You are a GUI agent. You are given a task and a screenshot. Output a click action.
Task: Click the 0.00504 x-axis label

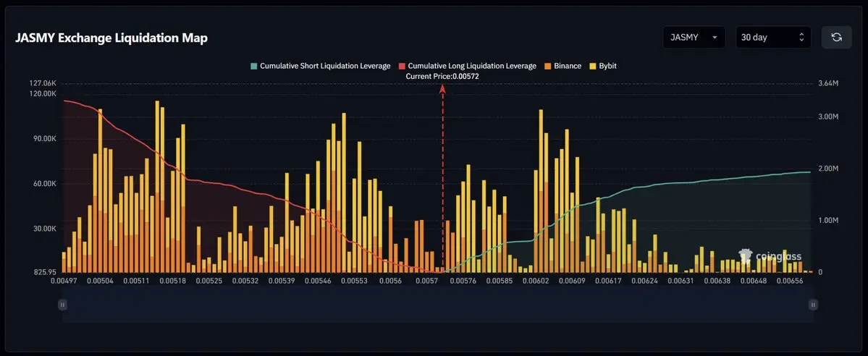point(100,281)
